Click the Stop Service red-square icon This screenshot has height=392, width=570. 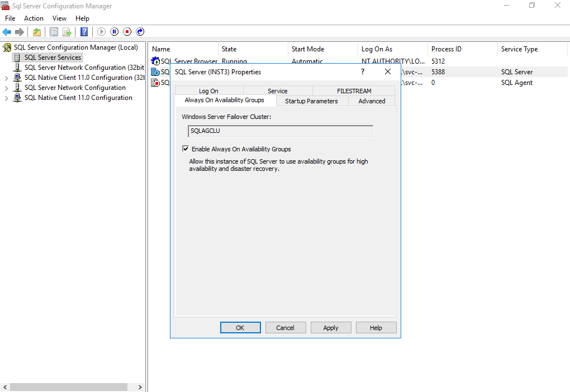coord(127,32)
